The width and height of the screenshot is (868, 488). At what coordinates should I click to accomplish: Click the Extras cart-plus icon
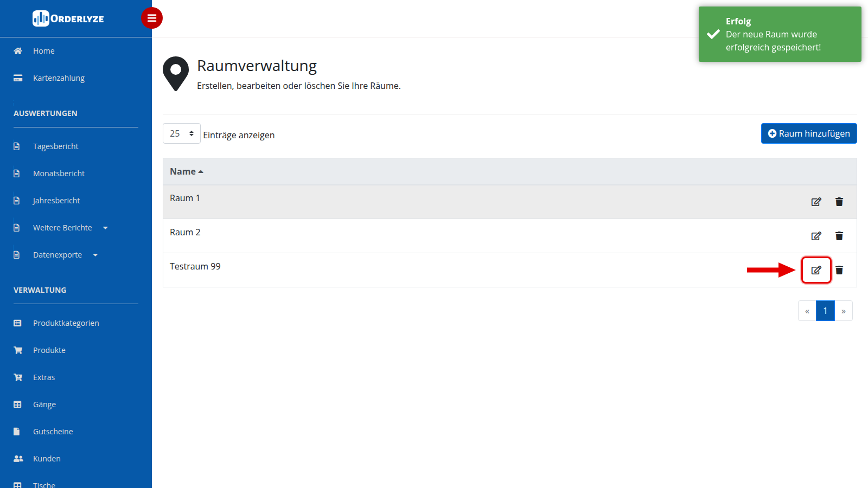[x=18, y=377]
